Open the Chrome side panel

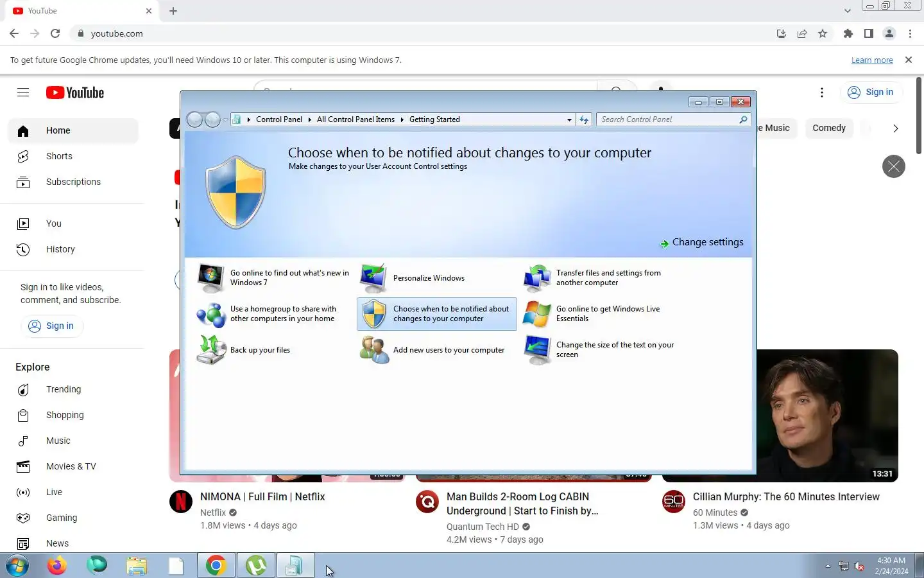pos(869,33)
